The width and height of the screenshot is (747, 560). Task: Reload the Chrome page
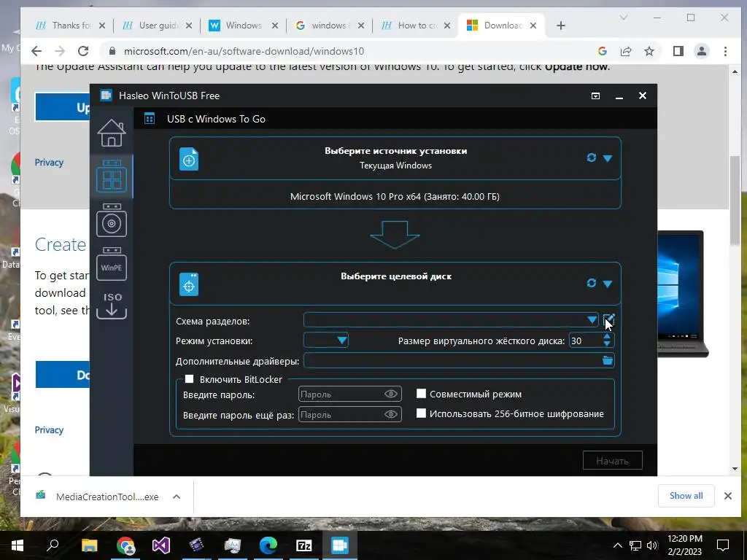point(83,51)
